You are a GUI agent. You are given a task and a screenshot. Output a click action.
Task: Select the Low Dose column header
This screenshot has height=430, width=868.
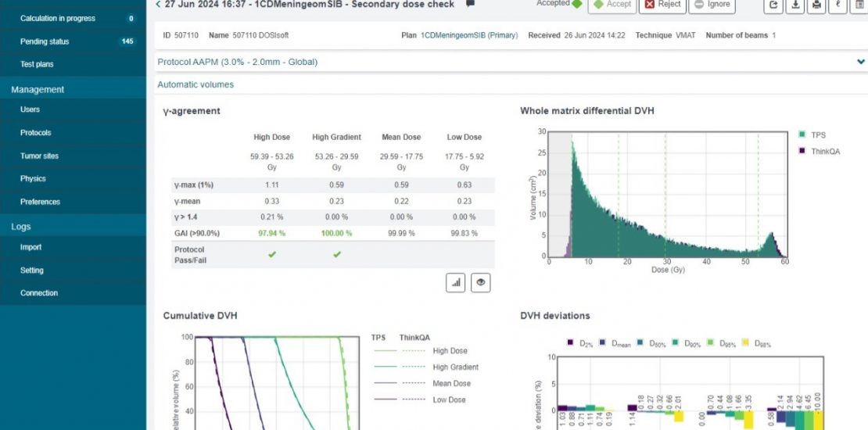click(x=464, y=138)
